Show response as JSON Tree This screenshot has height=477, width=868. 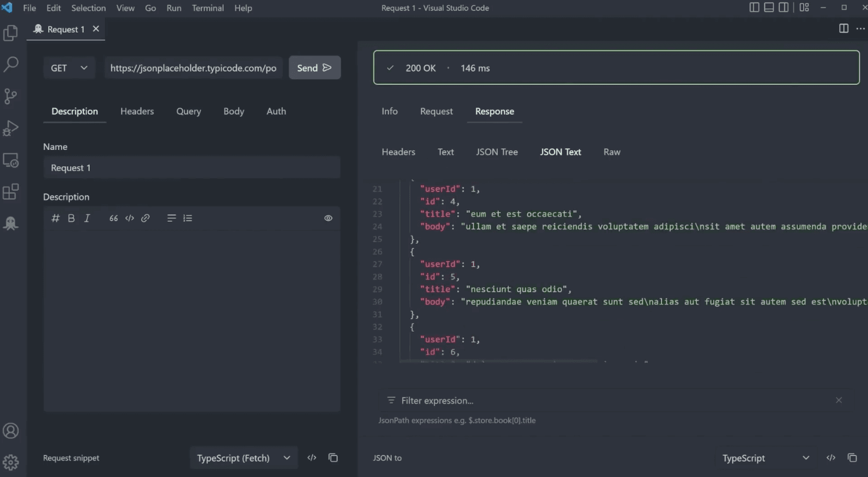(497, 152)
